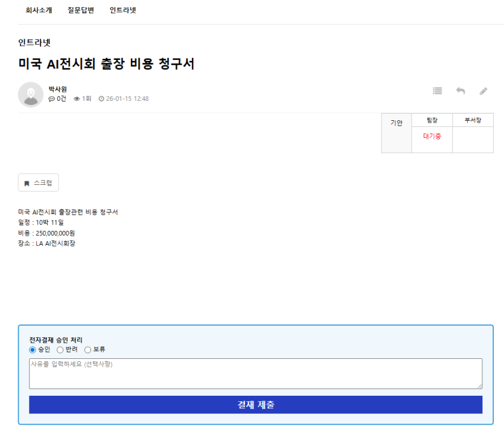Select the 보류 radio button
The width and height of the screenshot is (504, 429).
coord(88,350)
